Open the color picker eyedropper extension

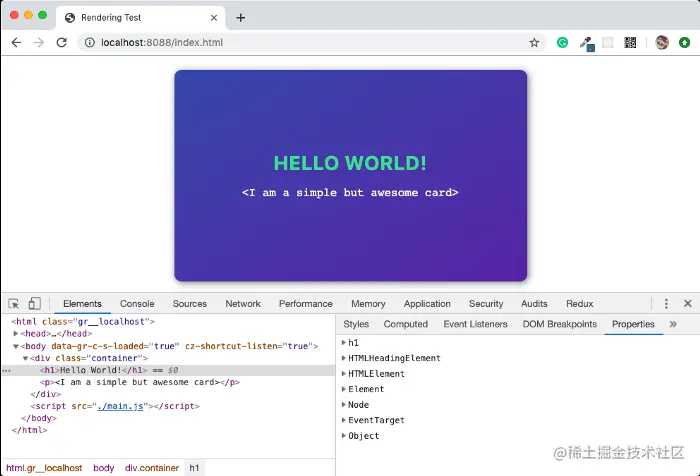[587, 43]
